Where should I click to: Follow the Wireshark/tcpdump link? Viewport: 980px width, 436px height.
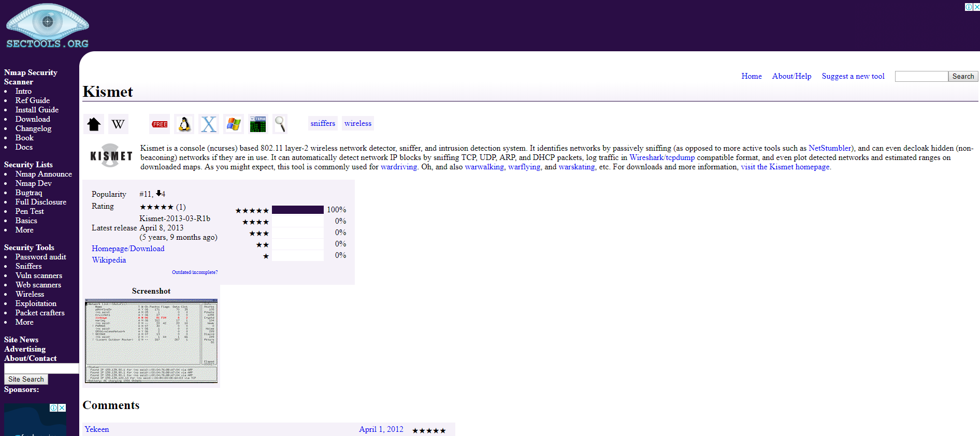pos(662,157)
